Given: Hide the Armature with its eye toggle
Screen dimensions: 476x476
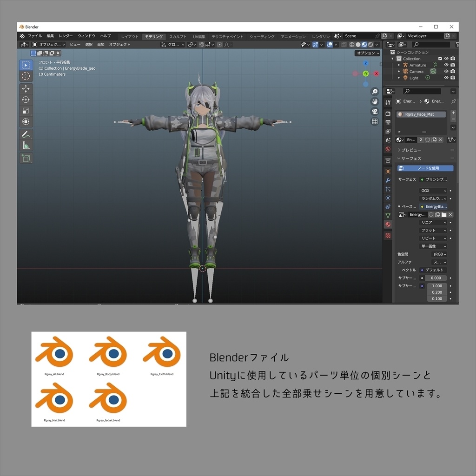Looking at the screenshot, I should [446, 65].
